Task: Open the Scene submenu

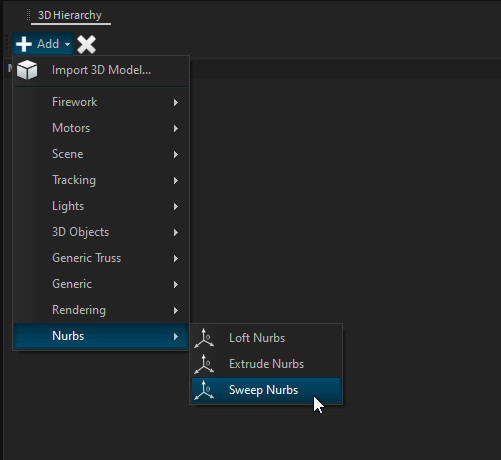Action: (x=101, y=154)
